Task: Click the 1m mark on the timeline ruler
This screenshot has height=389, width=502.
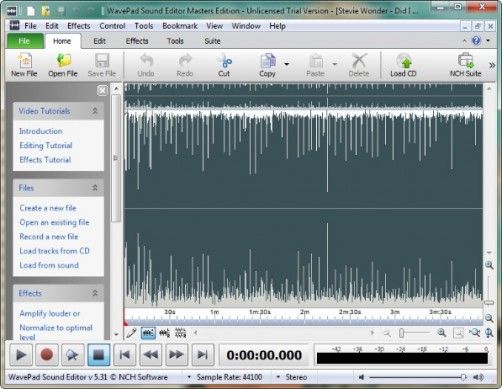Action: pyautogui.click(x=215, y=312)
